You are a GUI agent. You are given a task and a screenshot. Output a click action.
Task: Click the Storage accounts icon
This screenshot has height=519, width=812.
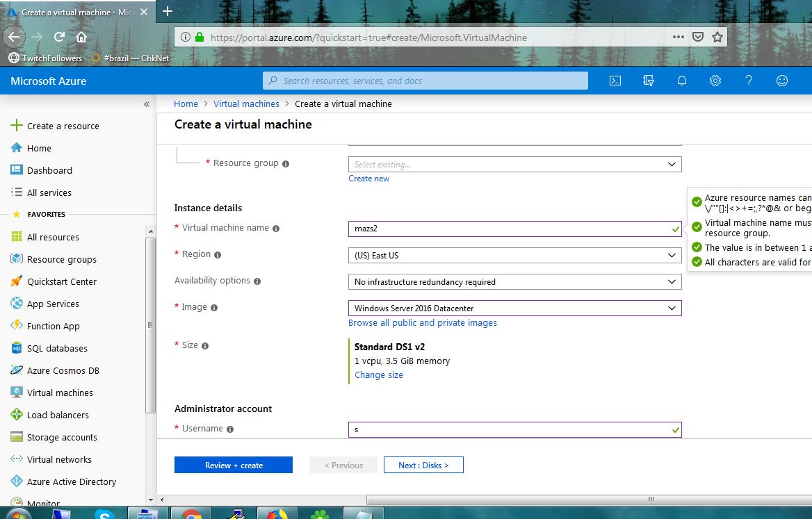[17, 437]
